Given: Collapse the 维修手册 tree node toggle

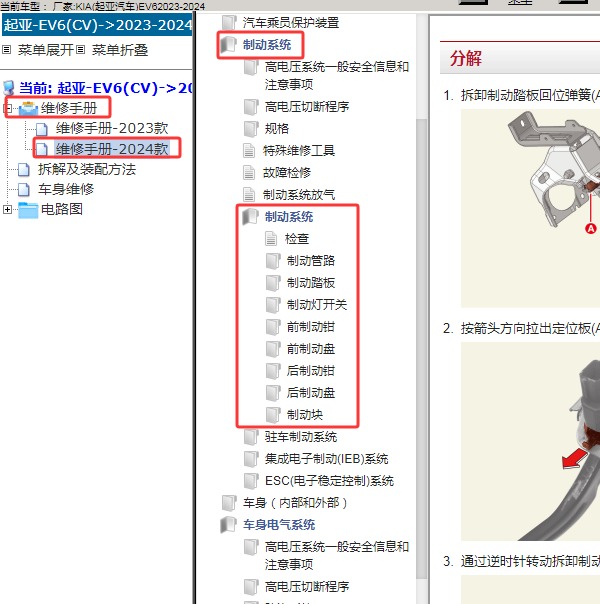Looking at the screenshot, I should click(x=7, y=109).
